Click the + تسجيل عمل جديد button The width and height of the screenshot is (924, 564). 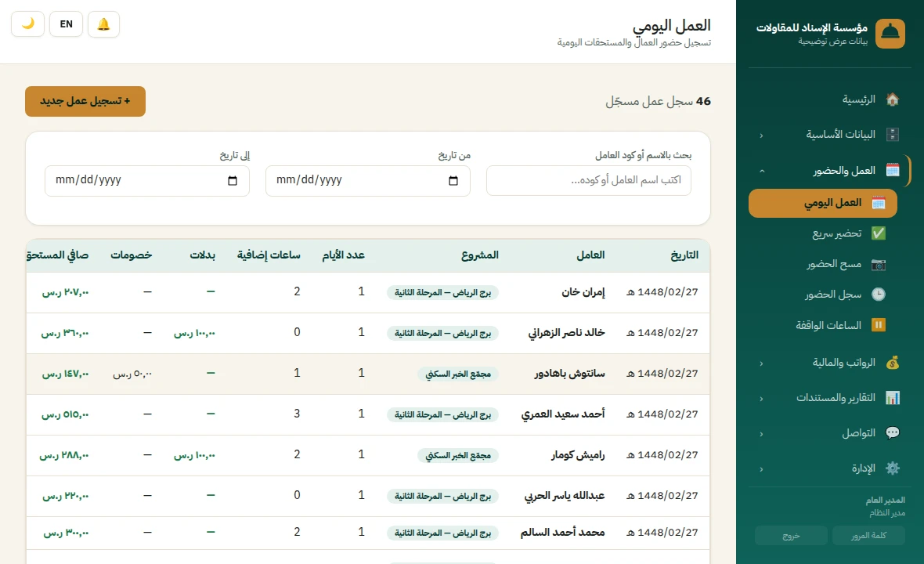click(85, 101)
